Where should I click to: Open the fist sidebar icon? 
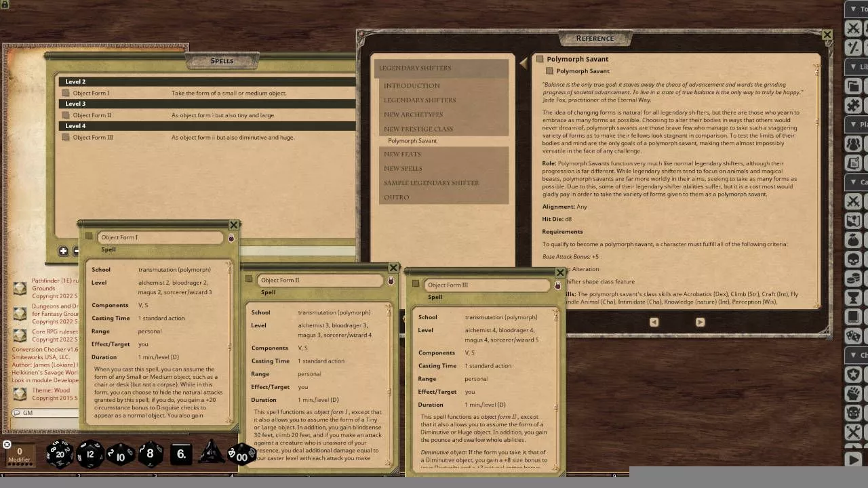pos(854,394)
